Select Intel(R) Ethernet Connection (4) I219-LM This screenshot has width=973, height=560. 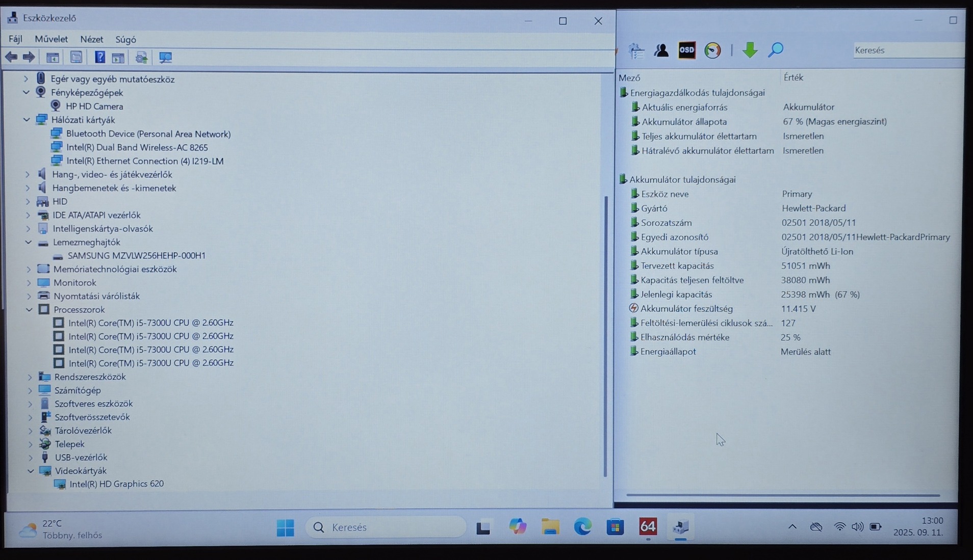pyautogui.click(x=145, y=161)
